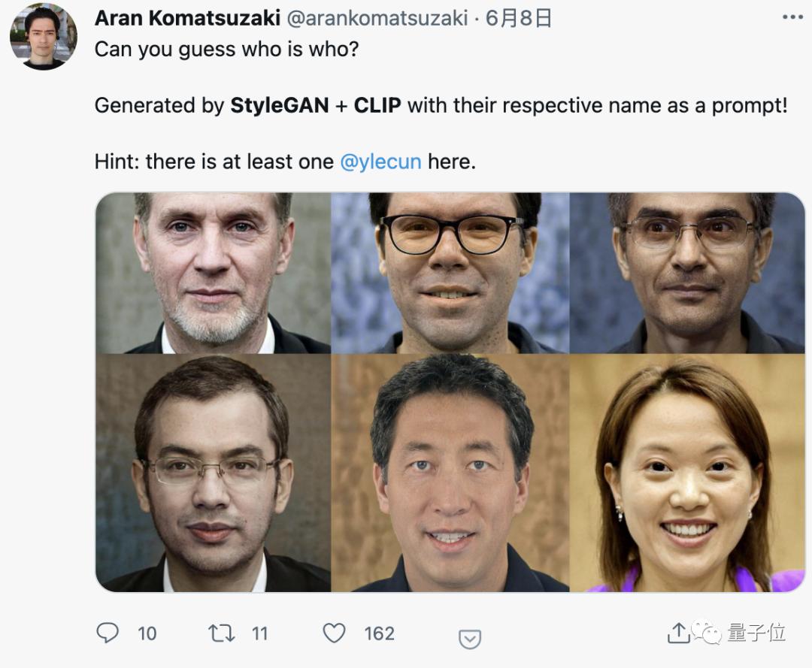Like the tweet with the heart icon
The image size is (812, 668).
click(x=334, y=633)
